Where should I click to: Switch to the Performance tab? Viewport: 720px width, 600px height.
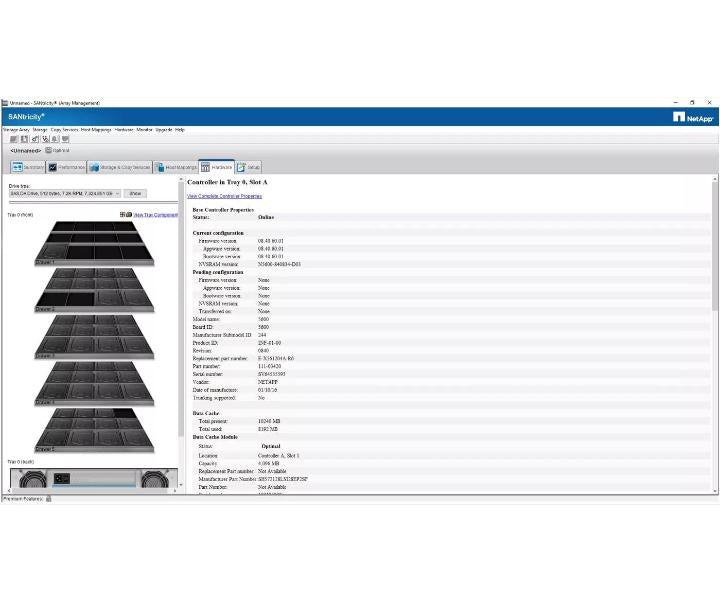(67, 167)
